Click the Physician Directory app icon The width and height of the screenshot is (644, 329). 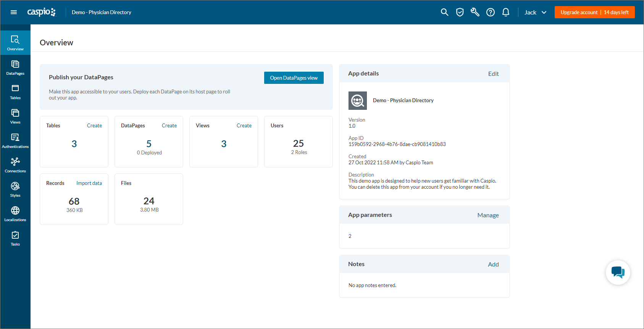pos(358,101)
